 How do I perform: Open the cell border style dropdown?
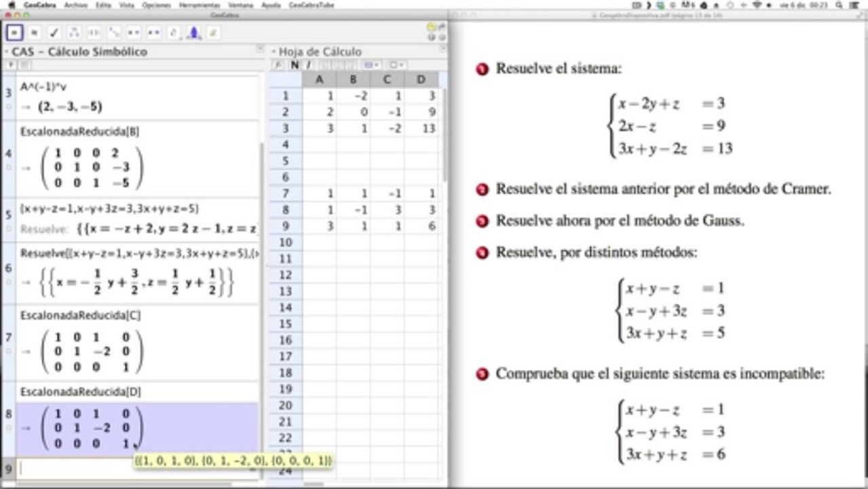[x=396, y=65]
